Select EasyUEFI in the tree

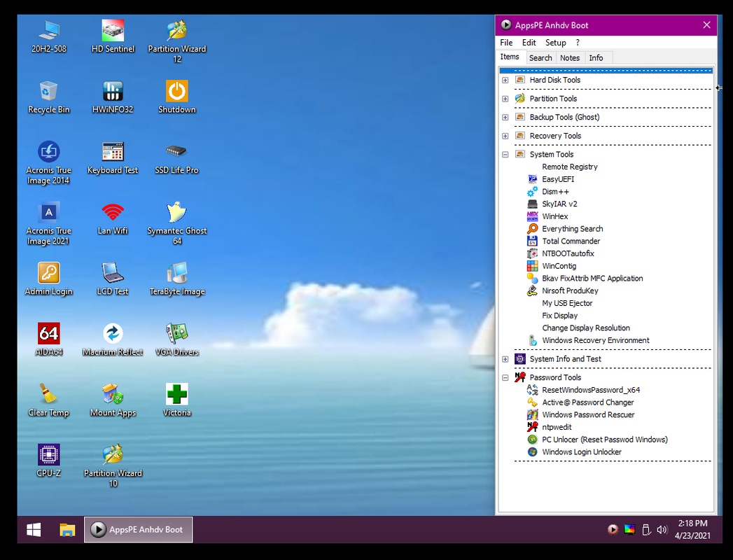tap(558, 179)
